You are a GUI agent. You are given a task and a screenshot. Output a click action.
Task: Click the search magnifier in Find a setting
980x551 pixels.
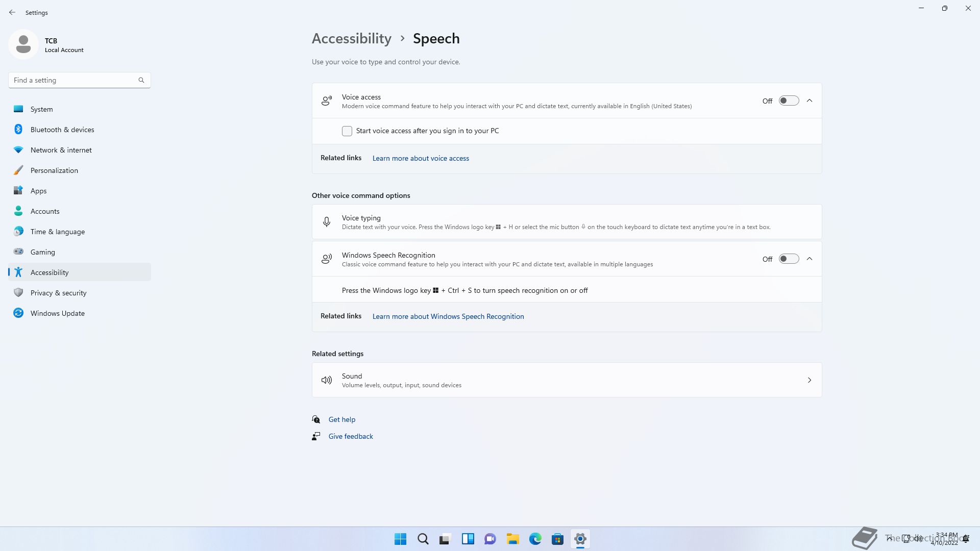pos(141,80)
